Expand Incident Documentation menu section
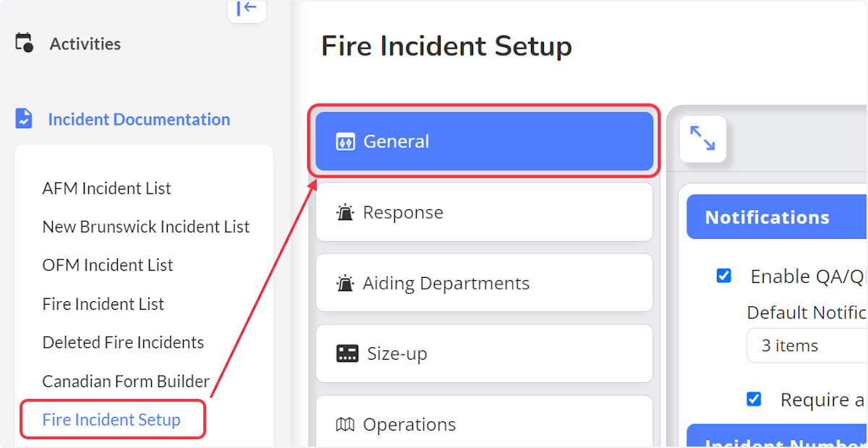Image resolution: width=868 pixels, height=448 pixels. coord(139,119)
